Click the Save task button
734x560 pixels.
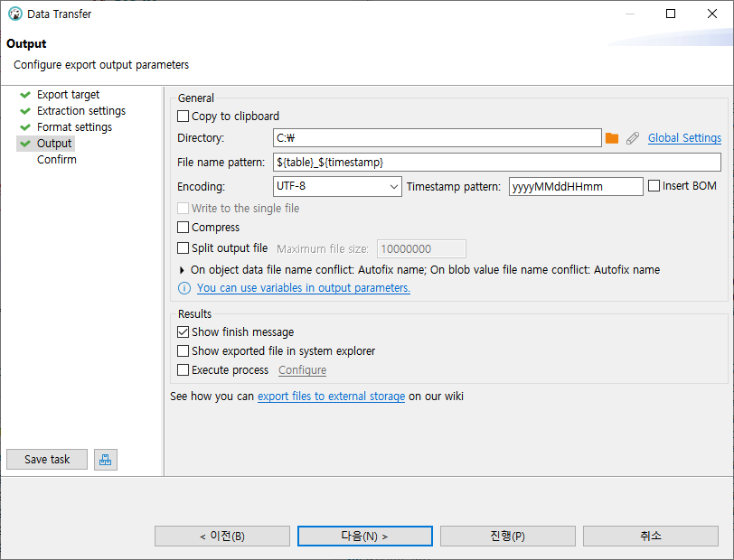click(47, 460)
